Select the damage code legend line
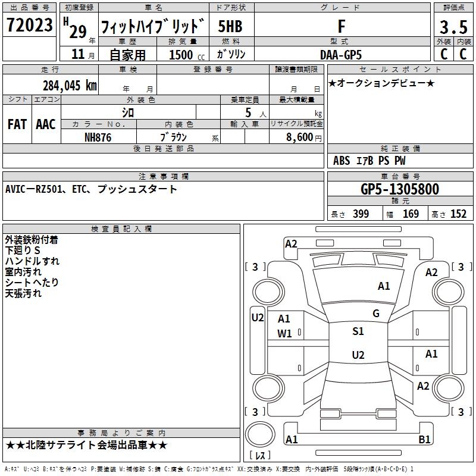 click(x=209, y=469)
